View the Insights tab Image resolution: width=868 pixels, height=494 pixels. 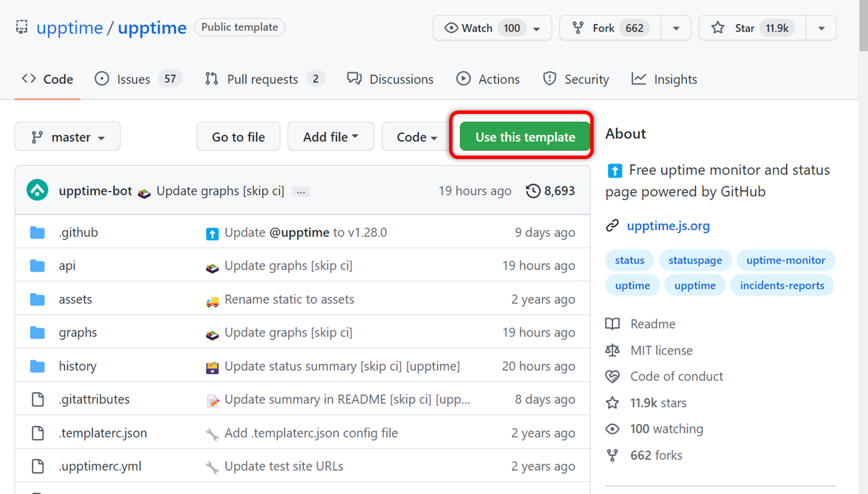pos(664,79)
